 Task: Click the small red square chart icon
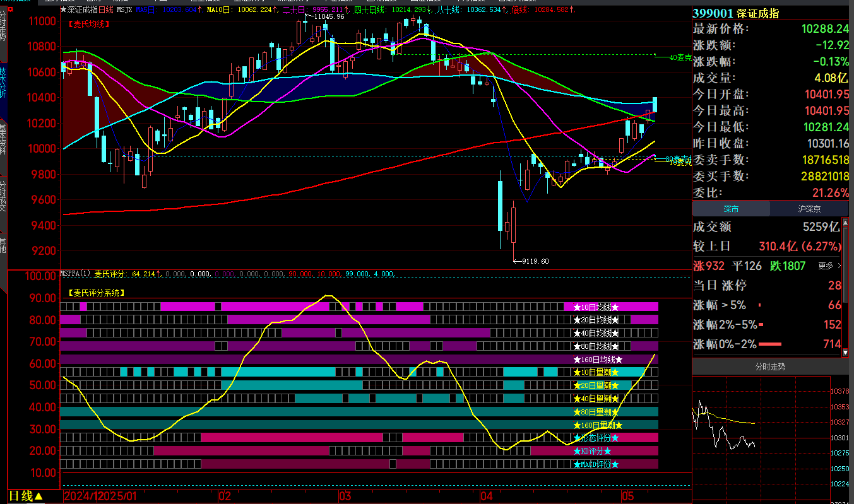pos(9,10)
